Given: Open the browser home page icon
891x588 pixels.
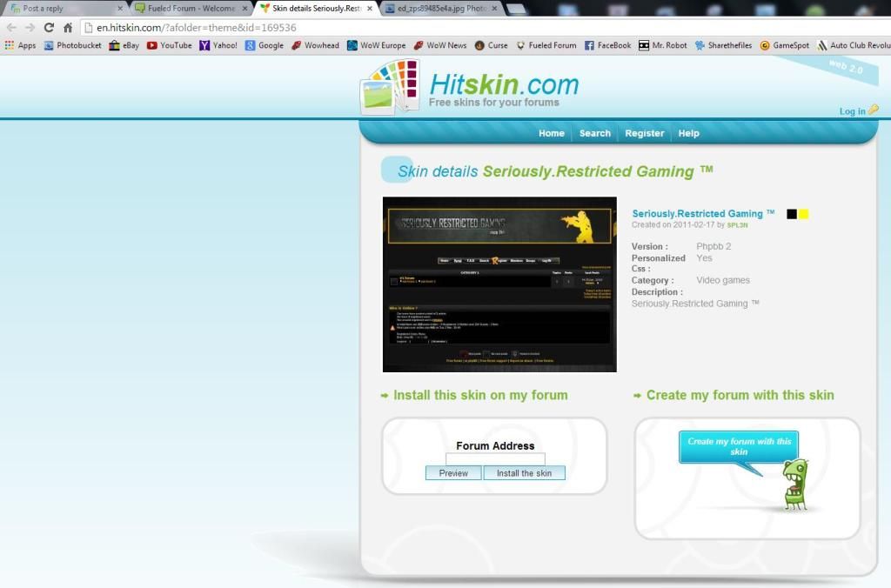Looking at the screenshot, I should [x=68, y=27].
